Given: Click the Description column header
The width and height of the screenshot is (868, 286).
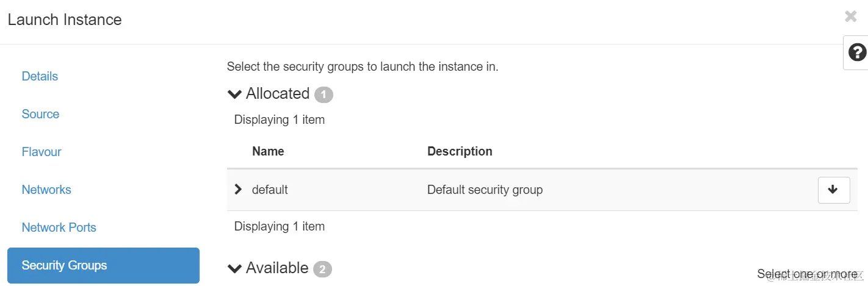Looking at the screenshot, I should click(460, 151).
